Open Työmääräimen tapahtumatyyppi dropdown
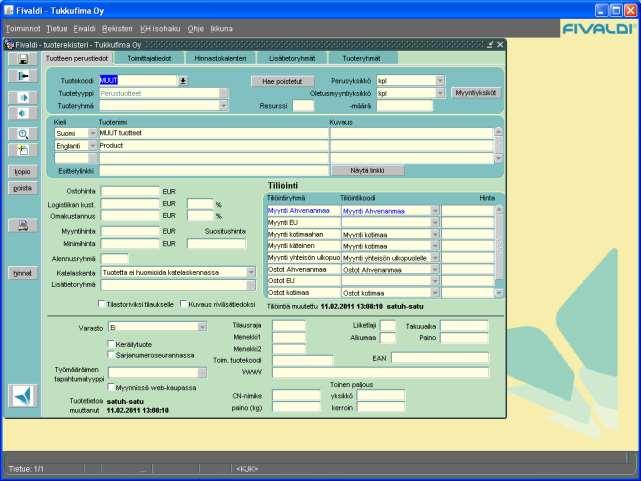 click(x=202, y=372)
